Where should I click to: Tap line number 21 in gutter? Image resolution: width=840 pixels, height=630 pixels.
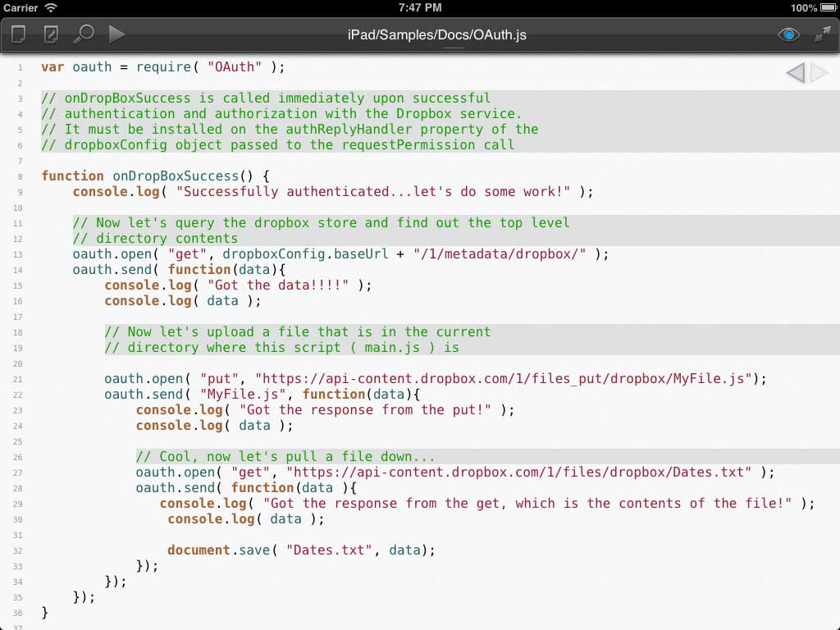tap(18, 379)
